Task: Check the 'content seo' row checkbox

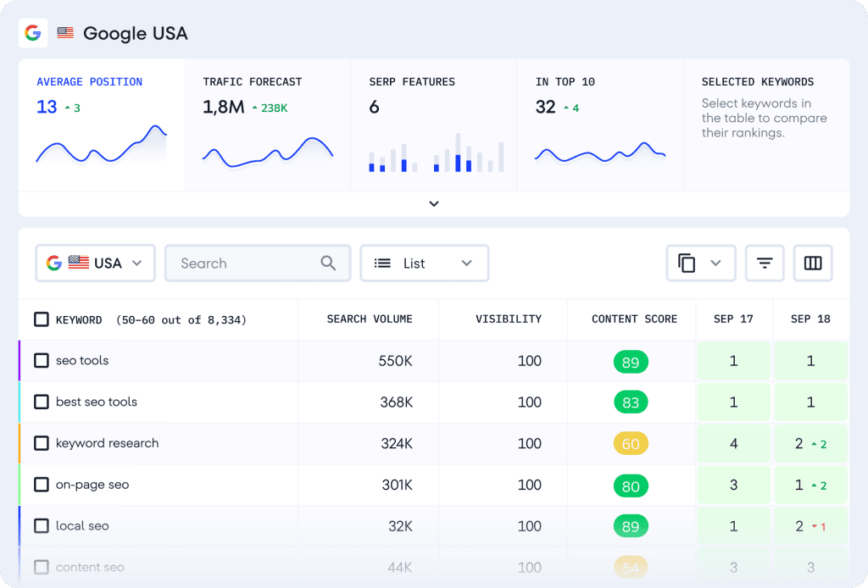Action: 42,567
